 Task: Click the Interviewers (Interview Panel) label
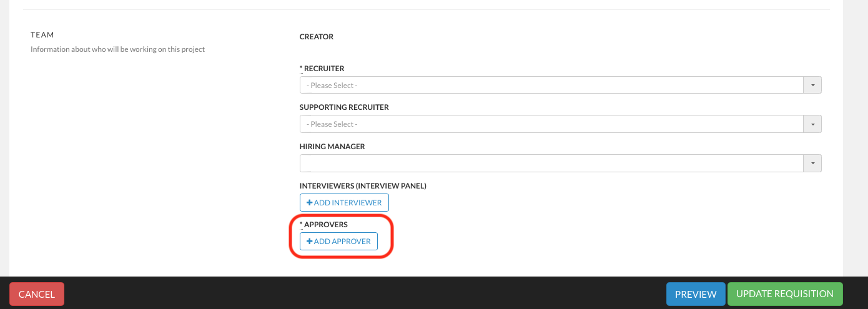click(363, 185)
